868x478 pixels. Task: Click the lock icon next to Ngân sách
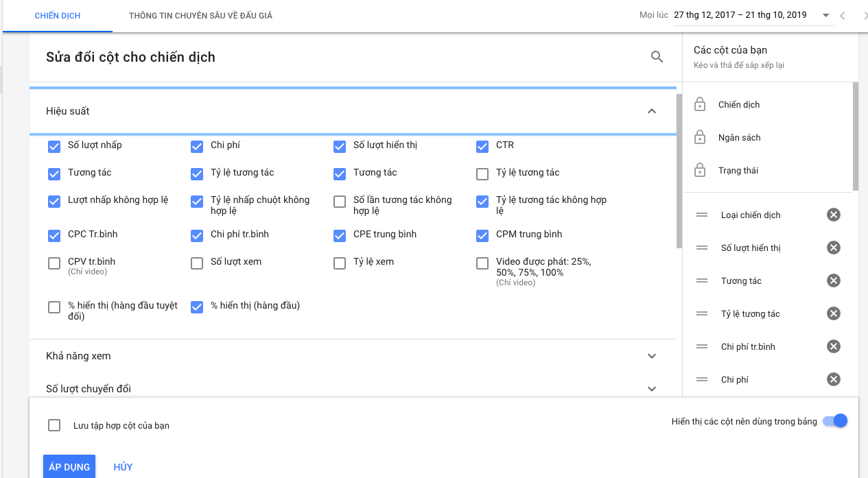pos(699,137)
